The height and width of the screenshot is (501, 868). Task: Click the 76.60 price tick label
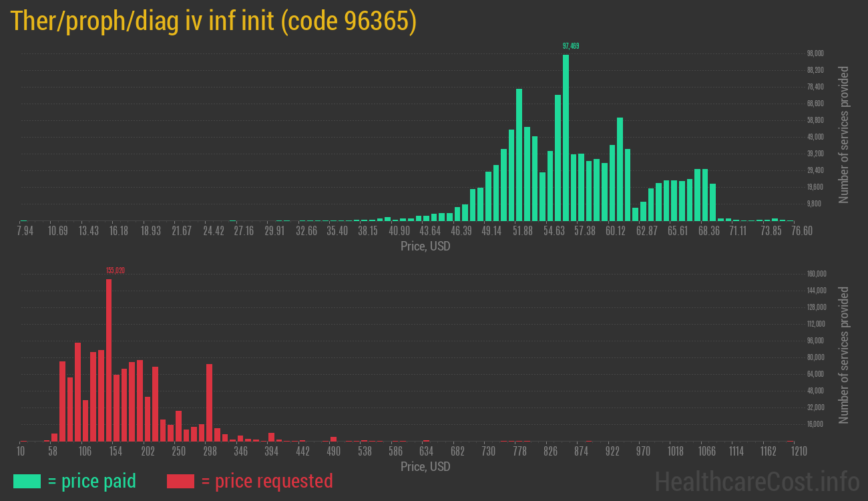[x=801, y=231]
